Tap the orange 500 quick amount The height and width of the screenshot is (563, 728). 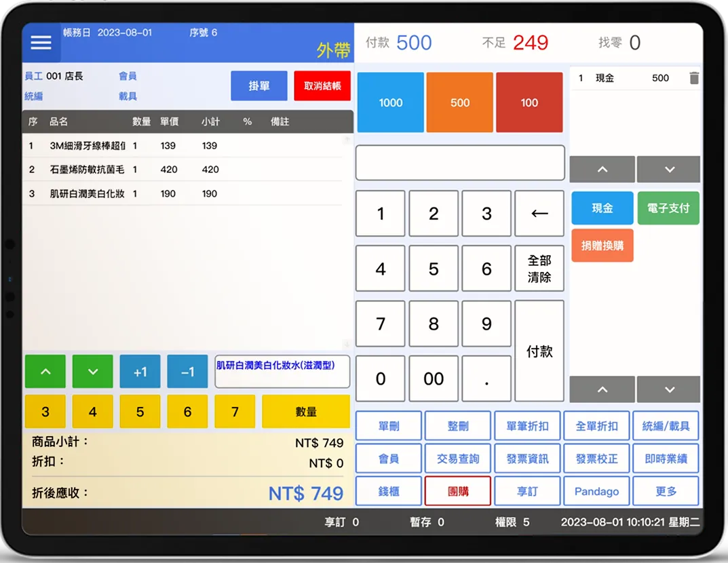pyautogui.click(x=460, y=102)
